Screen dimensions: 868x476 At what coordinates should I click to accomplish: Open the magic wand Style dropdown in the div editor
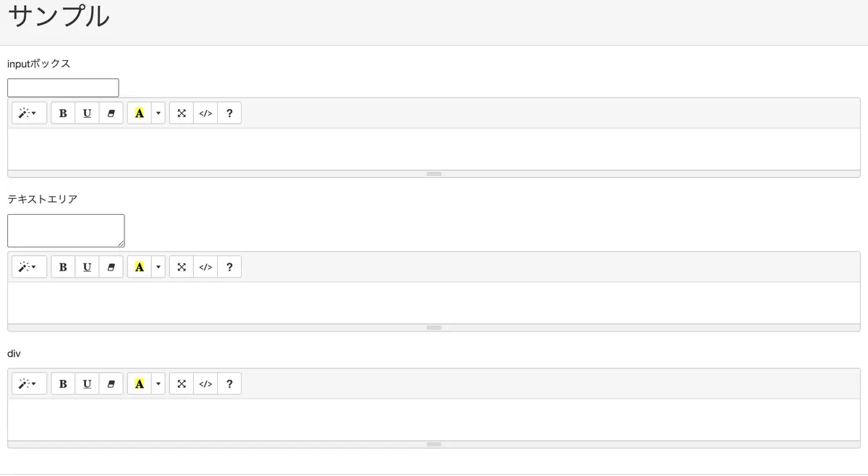pyautogui.click(x=29, y=383)
